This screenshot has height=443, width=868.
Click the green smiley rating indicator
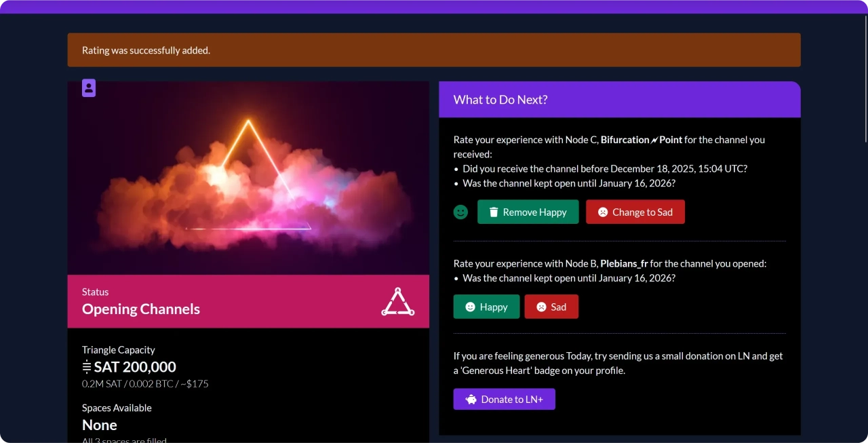click(460, 212)
